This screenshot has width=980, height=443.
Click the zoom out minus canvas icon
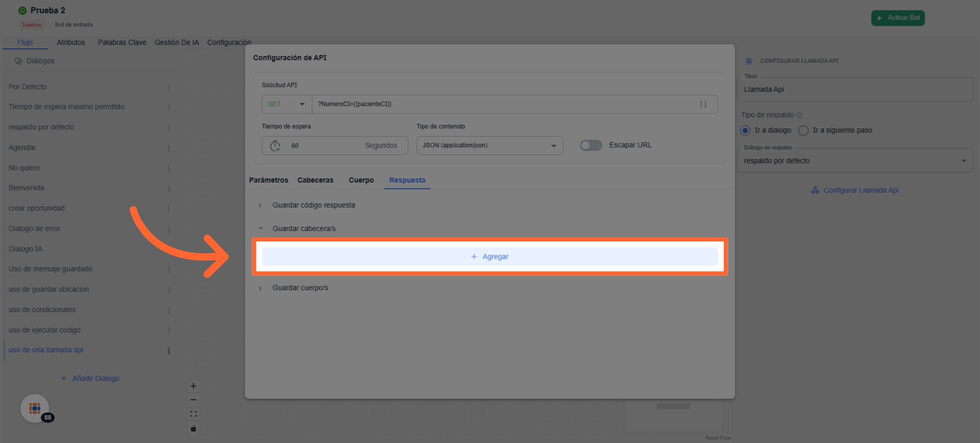coord(193,400)
